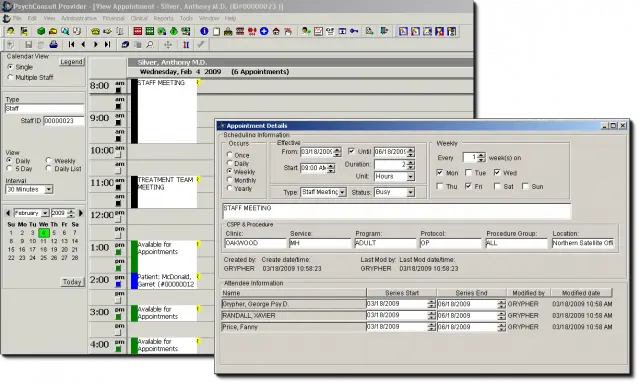
Task: Open the Unit Hours dropdown
Action: pos(411,176)
